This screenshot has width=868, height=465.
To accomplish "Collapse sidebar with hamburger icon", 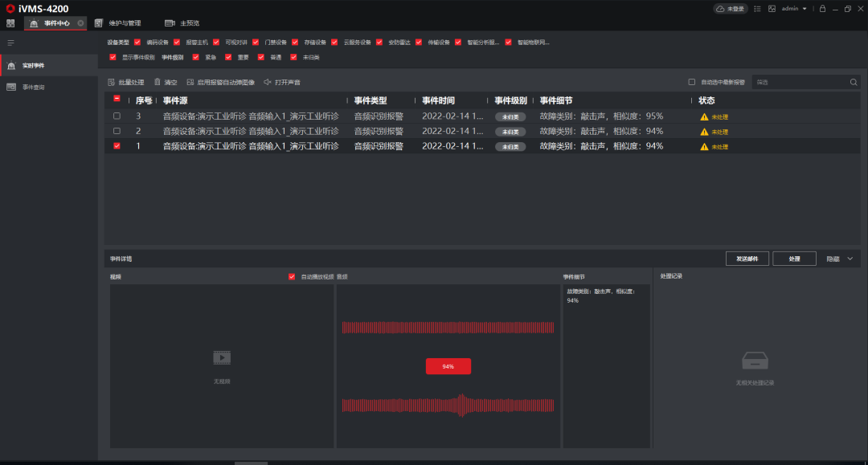I will [x=11, y=42].
